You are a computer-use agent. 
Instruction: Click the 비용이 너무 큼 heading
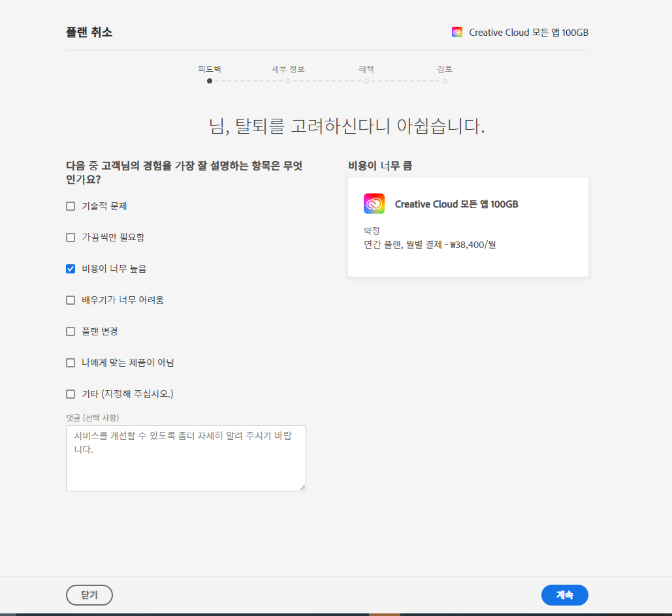[x=379, y=166]
